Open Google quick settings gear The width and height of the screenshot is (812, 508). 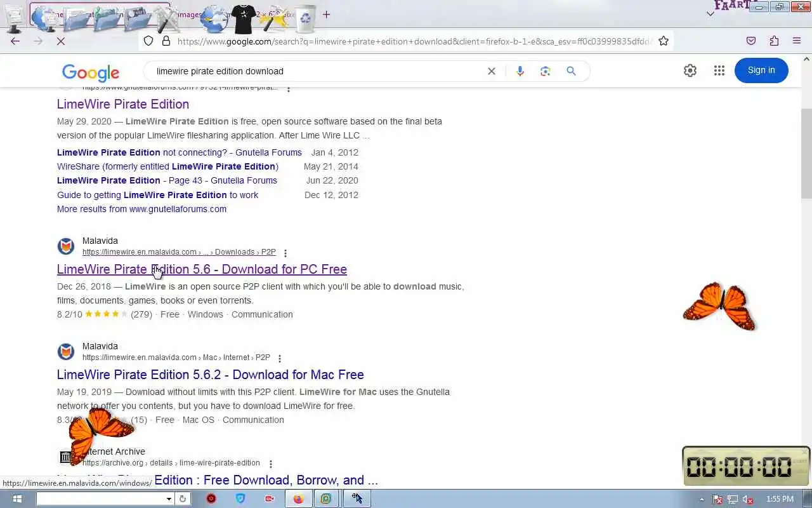pyautogui.click(x=690, y=70)
